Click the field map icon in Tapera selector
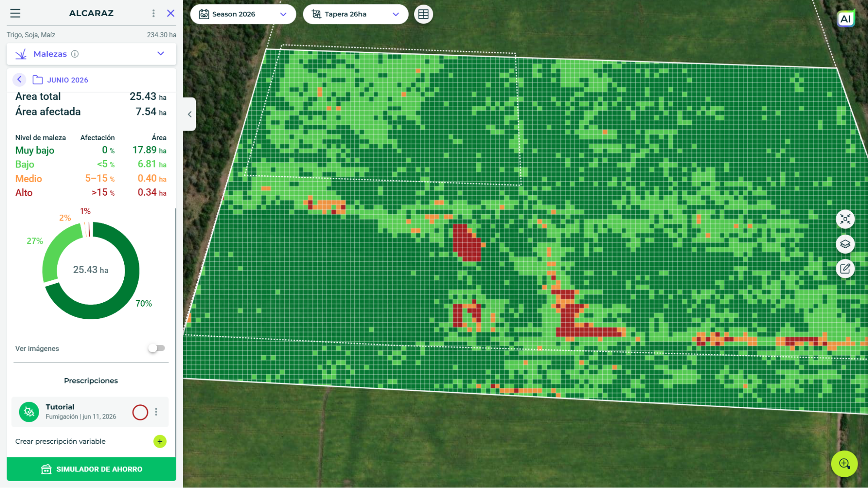Viewport: 868px width, 488px height. pyautogui.click(x=317, y=14)
